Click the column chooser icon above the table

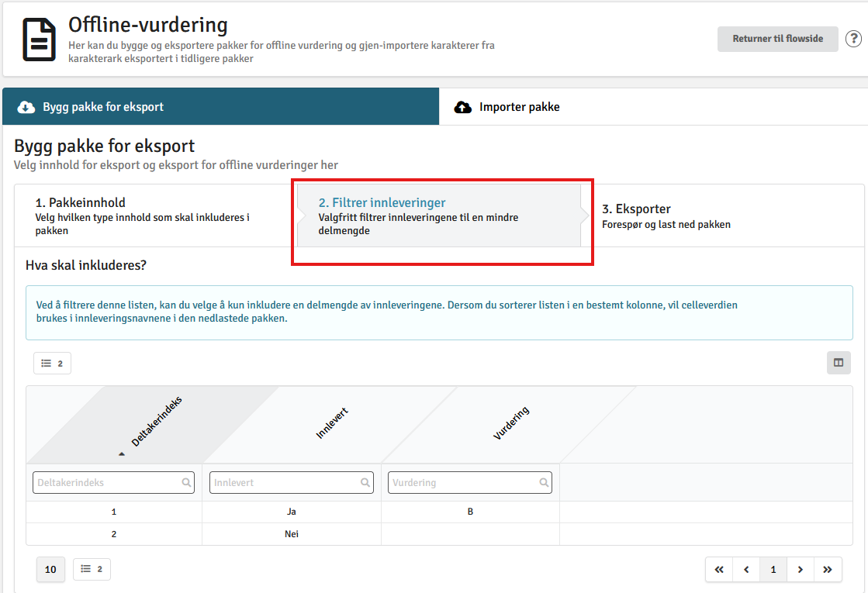[839, 363]
